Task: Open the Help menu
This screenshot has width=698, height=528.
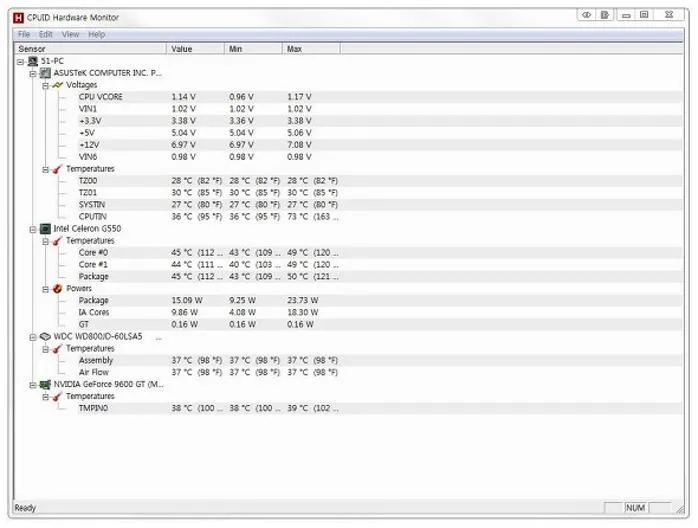Action: click(x=97, y=34)
